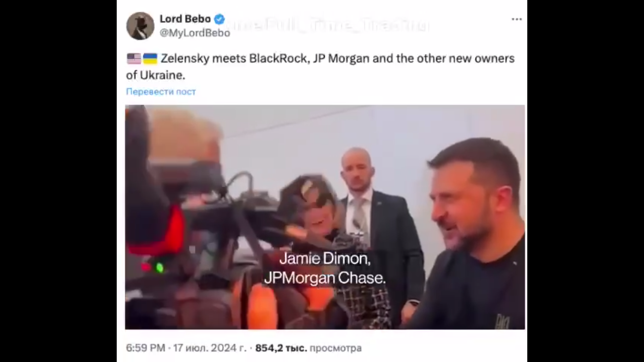This screenshot has width=644, height=362.
Task: Click the Ukraine flag emoji
Action: 150,59
